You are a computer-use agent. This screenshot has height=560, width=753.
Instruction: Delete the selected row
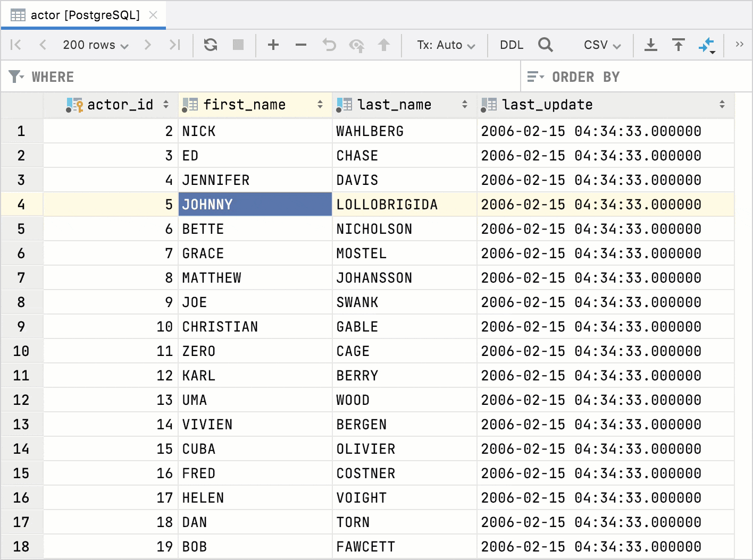click(301, 45)
